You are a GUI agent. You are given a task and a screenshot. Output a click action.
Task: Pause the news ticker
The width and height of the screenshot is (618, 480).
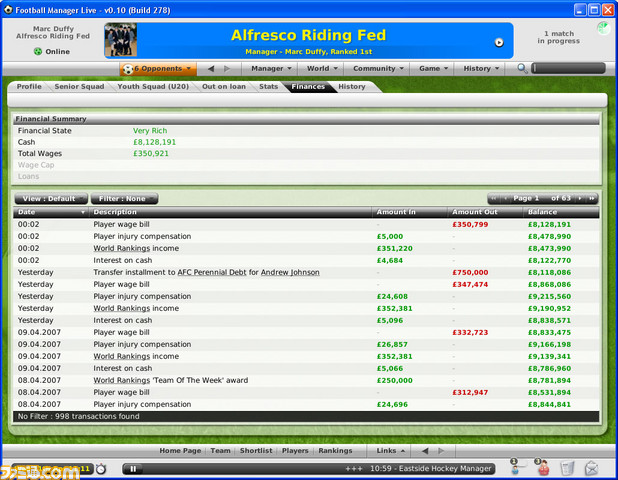[x=133, y=469]
